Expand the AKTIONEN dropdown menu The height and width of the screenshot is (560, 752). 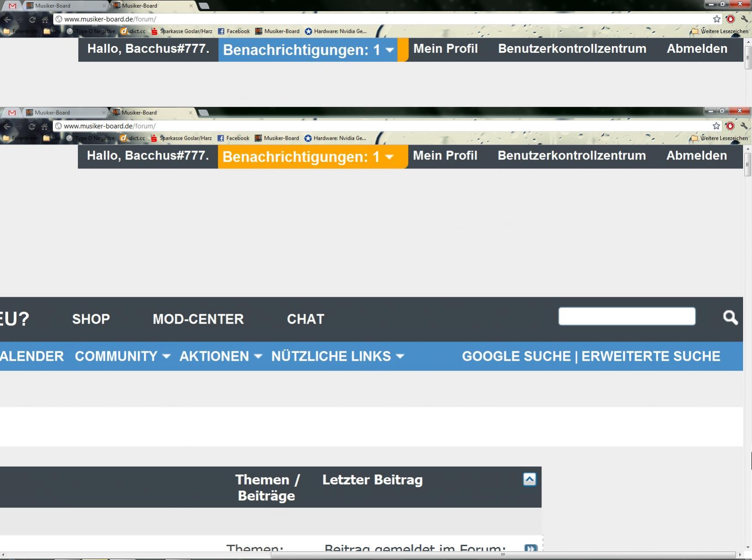tap(221, 356)
